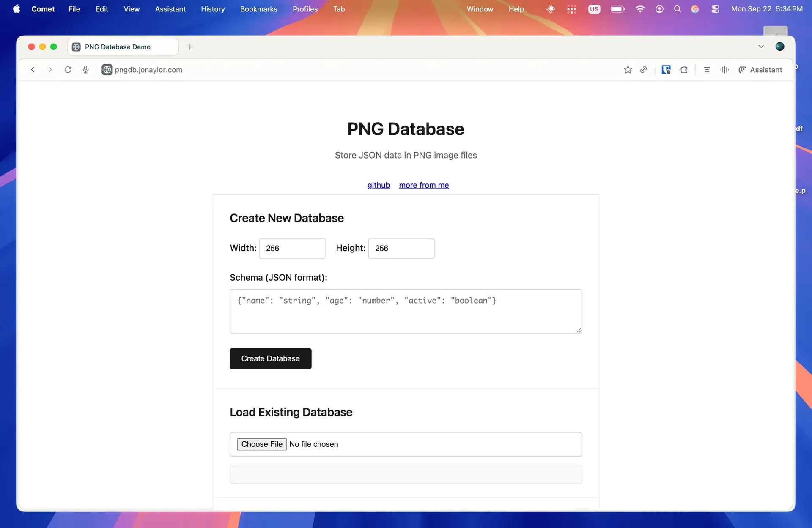The height and width of the screenshot is (528, 812).
Task: Open reader mode with the lines icon
Action: 706,69
